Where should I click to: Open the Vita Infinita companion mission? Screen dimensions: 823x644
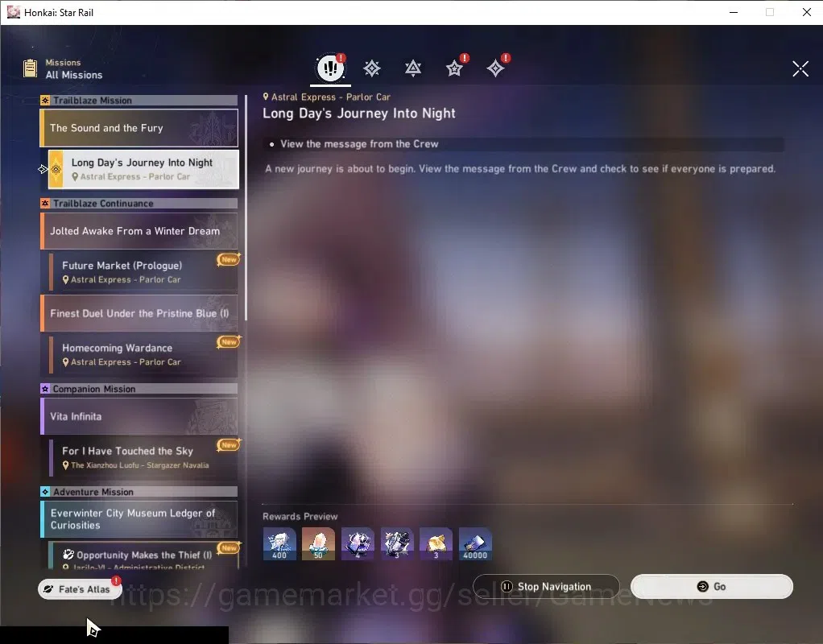click(x=139, y=416)
